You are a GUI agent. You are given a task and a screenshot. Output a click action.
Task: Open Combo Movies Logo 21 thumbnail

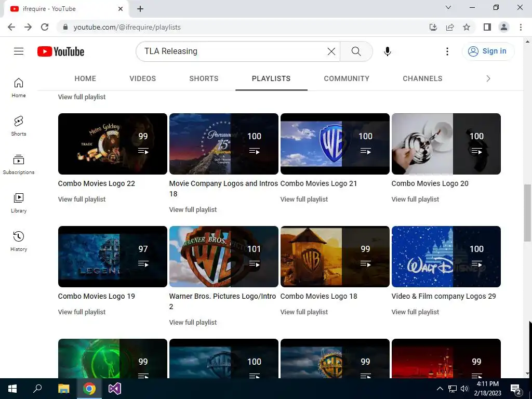[335, 144]
